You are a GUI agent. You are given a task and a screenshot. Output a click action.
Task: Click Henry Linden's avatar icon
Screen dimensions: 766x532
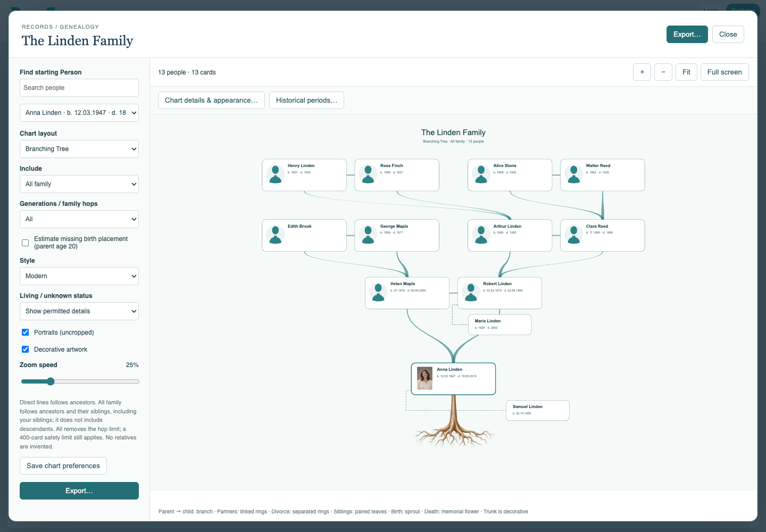[276, 174]
